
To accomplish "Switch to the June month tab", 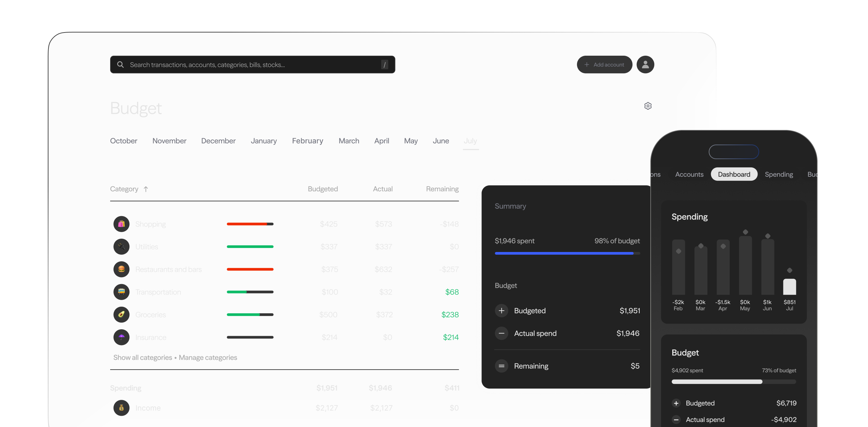I will point(440,141).
